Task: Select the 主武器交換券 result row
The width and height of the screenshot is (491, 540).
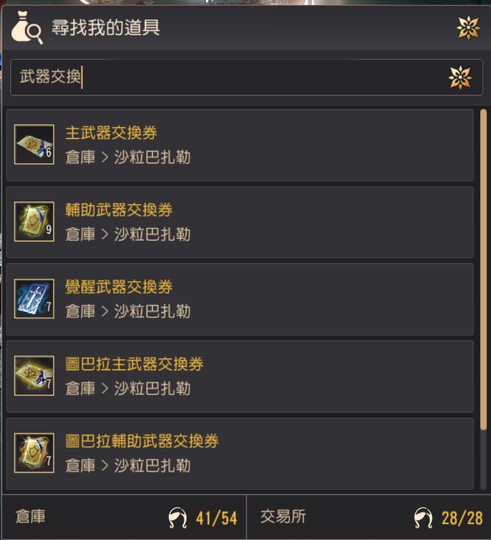Action: [x=240, y=145]
